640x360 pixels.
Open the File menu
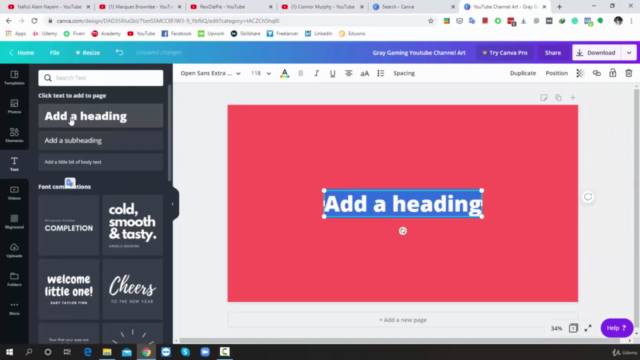(x=55, y=53)
